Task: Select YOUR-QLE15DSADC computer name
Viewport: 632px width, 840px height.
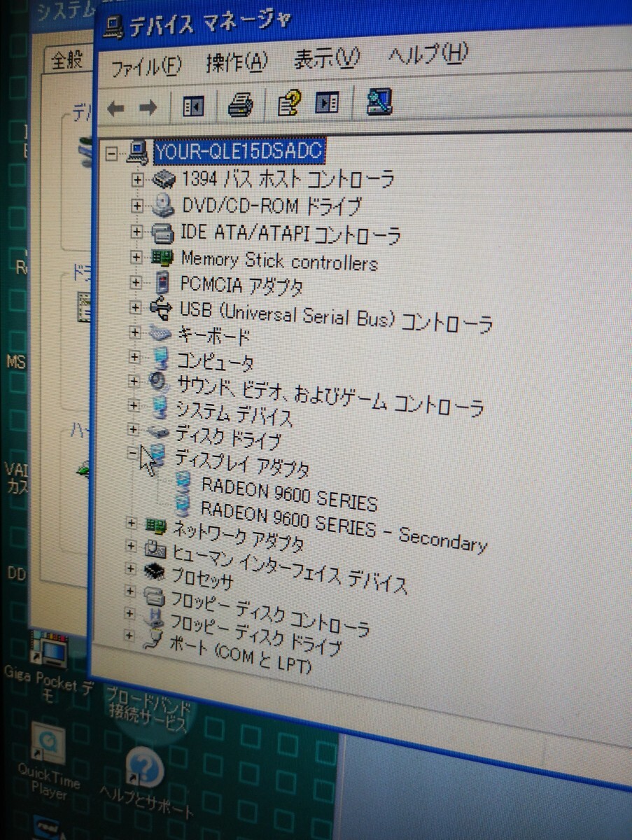Action: 238,150
